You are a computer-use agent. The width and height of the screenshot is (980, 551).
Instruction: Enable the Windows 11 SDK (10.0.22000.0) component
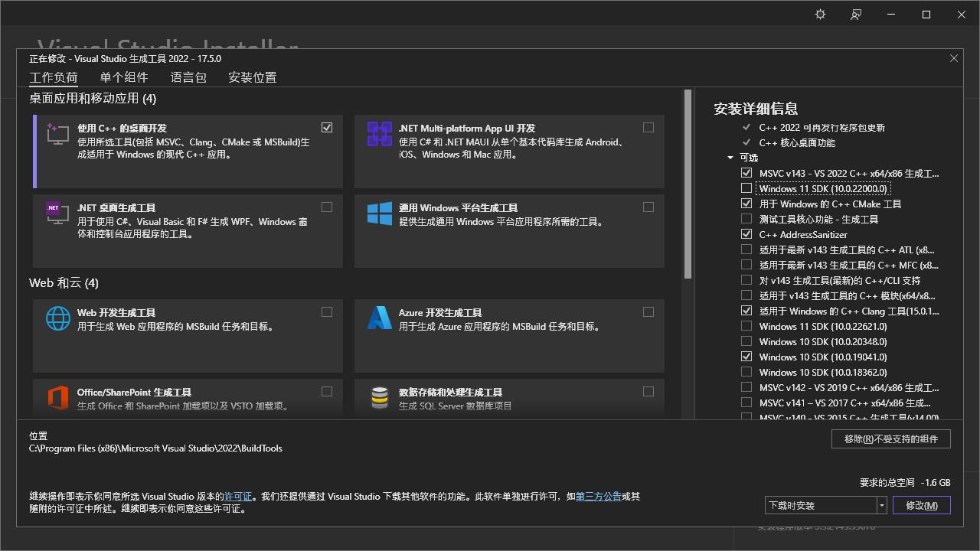pos(746,188)
